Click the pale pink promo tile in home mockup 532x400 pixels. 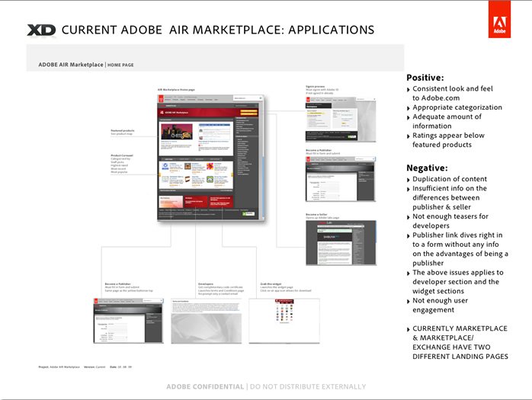coord(171,202)
